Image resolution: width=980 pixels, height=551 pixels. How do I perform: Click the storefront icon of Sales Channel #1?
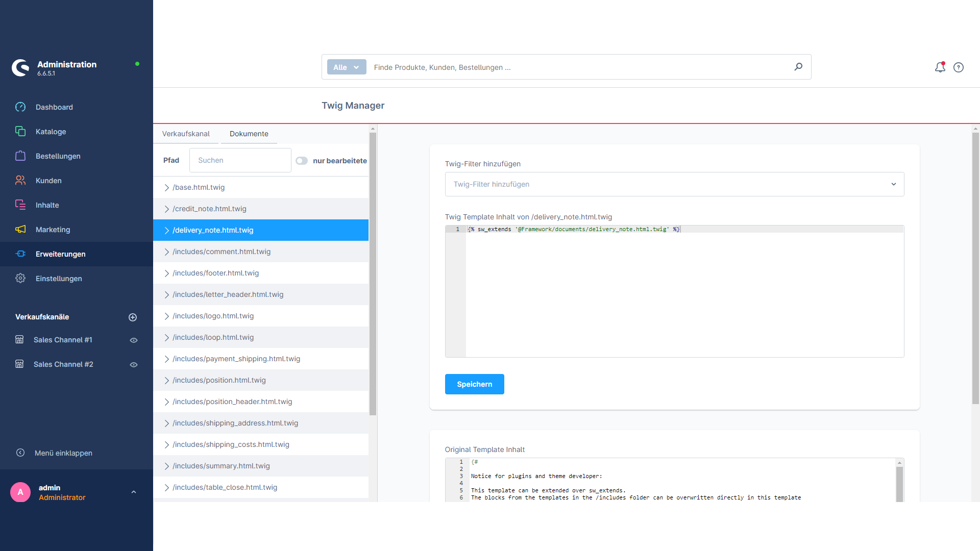pos(19,340)
